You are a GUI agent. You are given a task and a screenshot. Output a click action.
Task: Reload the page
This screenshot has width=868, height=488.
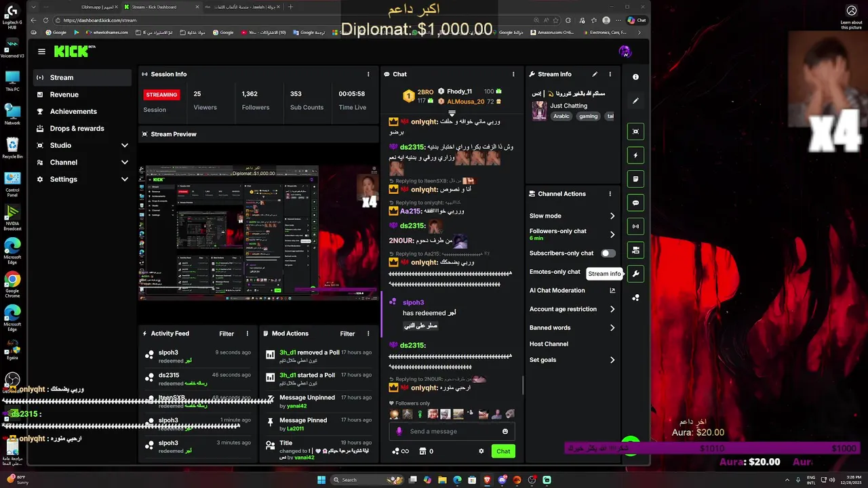click(45, 20)
